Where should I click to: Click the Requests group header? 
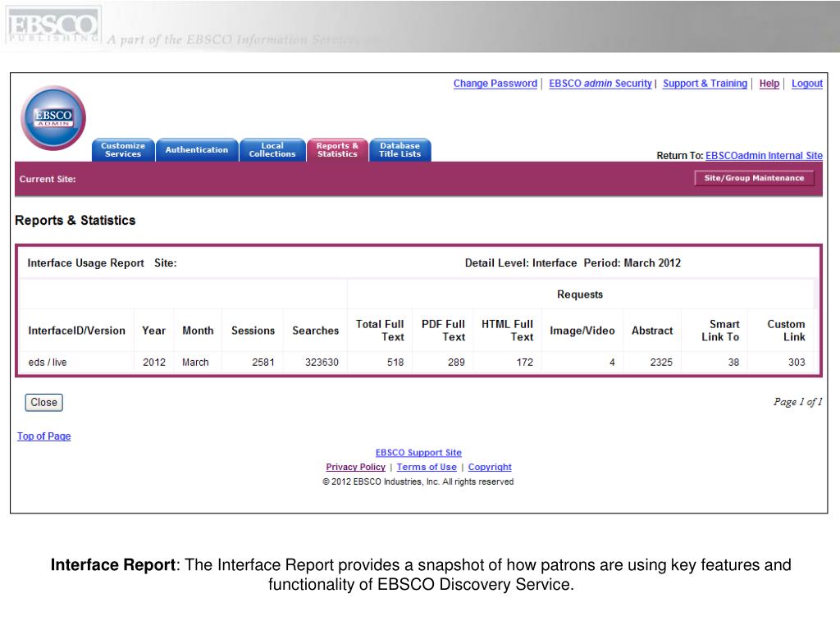tap(580, 294)
